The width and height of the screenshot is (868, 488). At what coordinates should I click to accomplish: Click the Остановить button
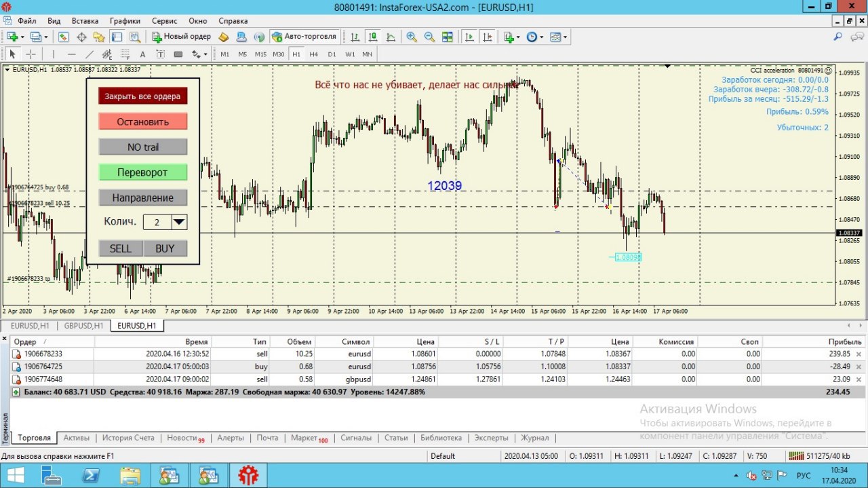142,121
